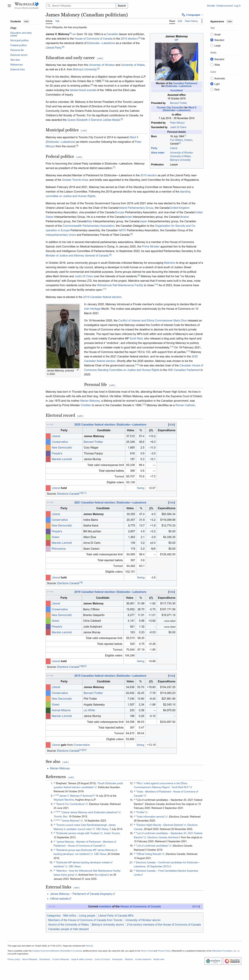This screenshot has width=249, height=980.
Task: Open the Irish Heritage link
Action: click(x=92, y=309)
